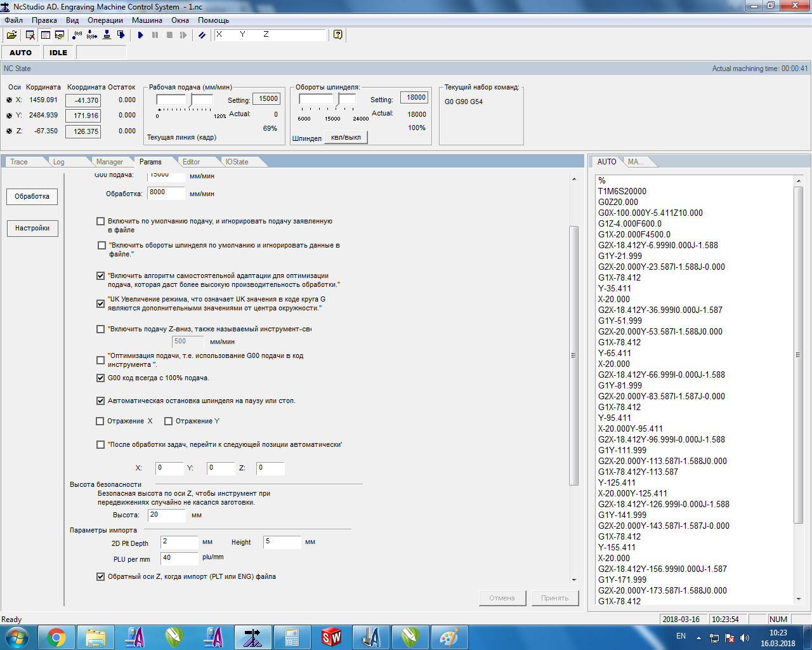Click the document with red X toolbar icon
Viewport: 812px width, 650px height.
[30, 35]
